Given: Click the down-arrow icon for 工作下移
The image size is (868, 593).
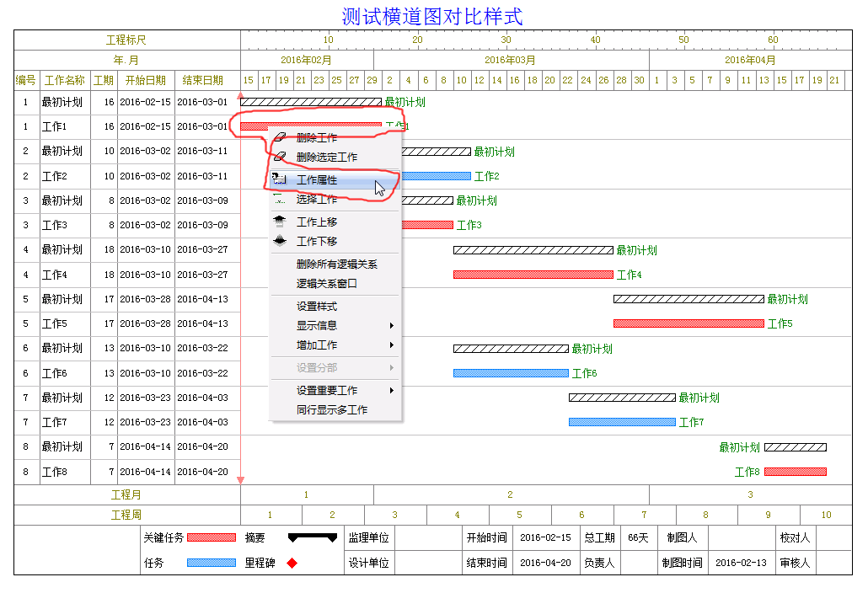Looking at the screenshot, I should pyautogui.click(x=280, y=241).
